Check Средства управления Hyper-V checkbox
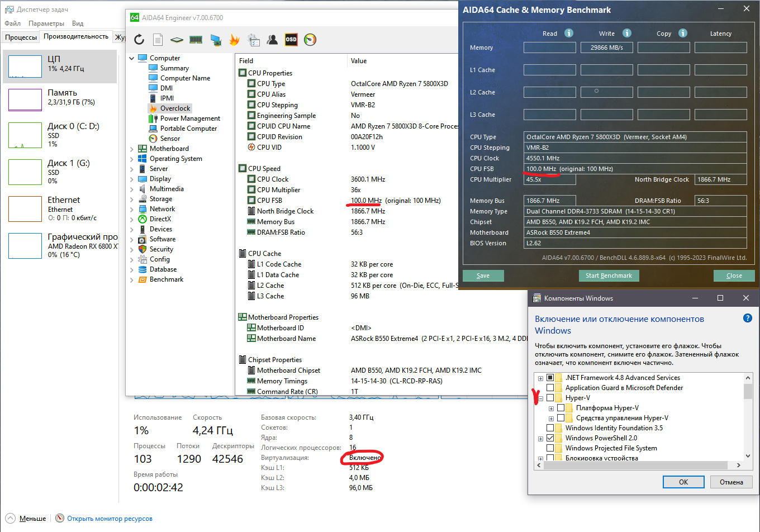The width and height of the screenshot is (760, 532). click(561, 418)
